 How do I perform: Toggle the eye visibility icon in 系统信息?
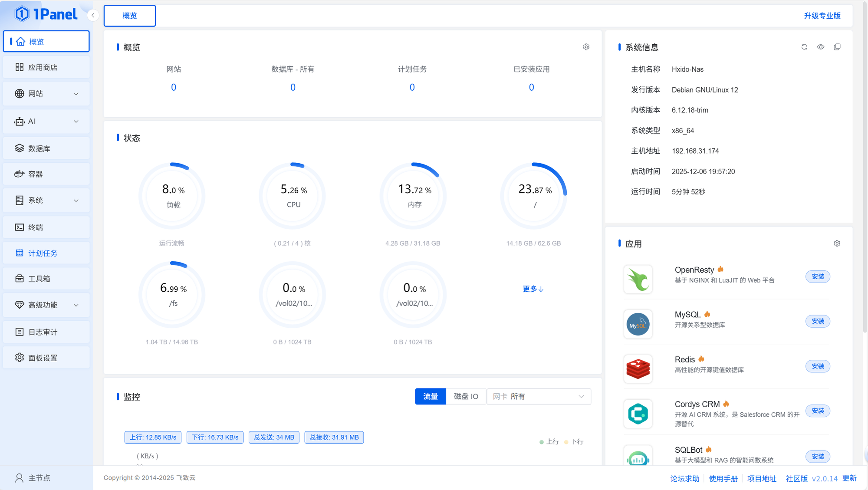coord(821,47)
